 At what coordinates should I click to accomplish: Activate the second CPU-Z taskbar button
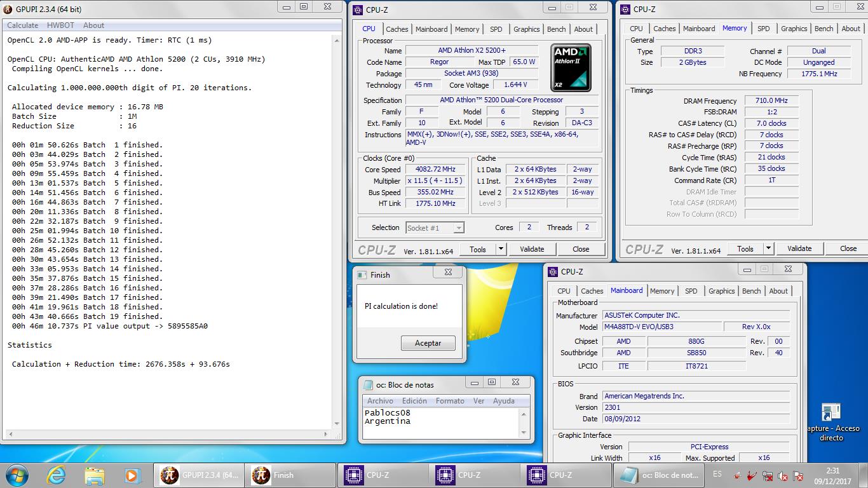(x=473, y=475)
